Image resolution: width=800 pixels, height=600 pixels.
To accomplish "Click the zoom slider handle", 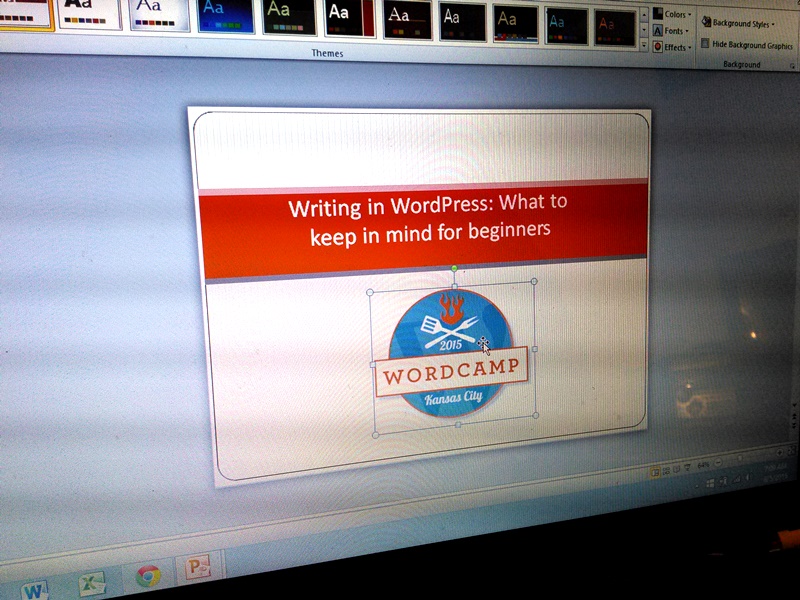I will pos(741,459).
